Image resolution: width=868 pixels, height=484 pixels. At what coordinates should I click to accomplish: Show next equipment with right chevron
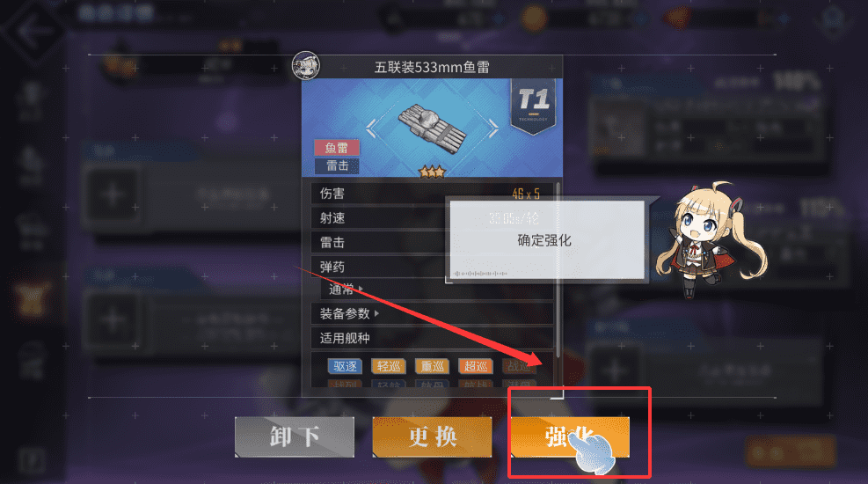(492, 128)
